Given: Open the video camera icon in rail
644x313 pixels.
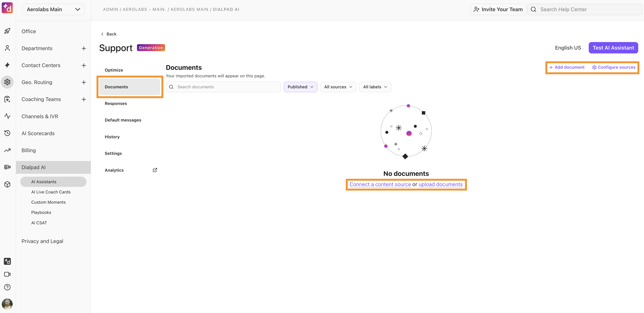Looking at the screenshot, I should pos(7,274).
